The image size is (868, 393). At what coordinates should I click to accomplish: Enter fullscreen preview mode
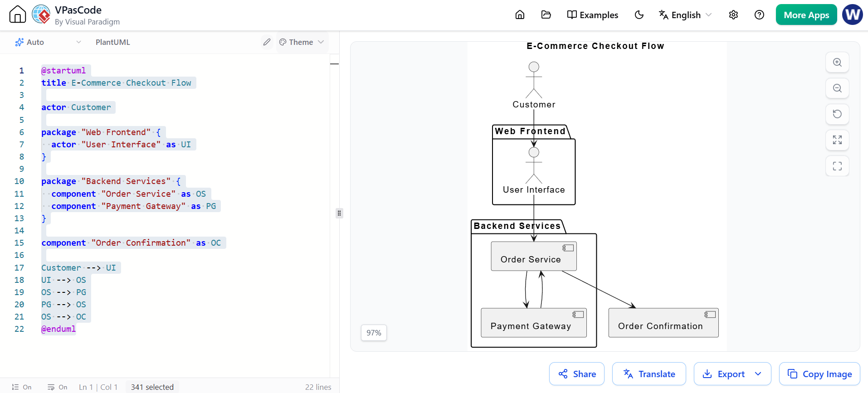pos(837,166)
